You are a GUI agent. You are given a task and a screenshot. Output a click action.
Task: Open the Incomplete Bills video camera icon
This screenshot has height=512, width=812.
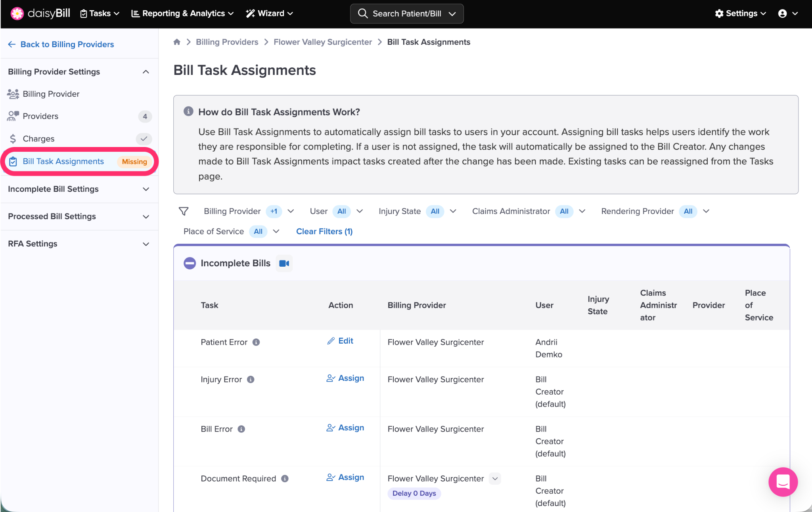click(x=284, y=264)
